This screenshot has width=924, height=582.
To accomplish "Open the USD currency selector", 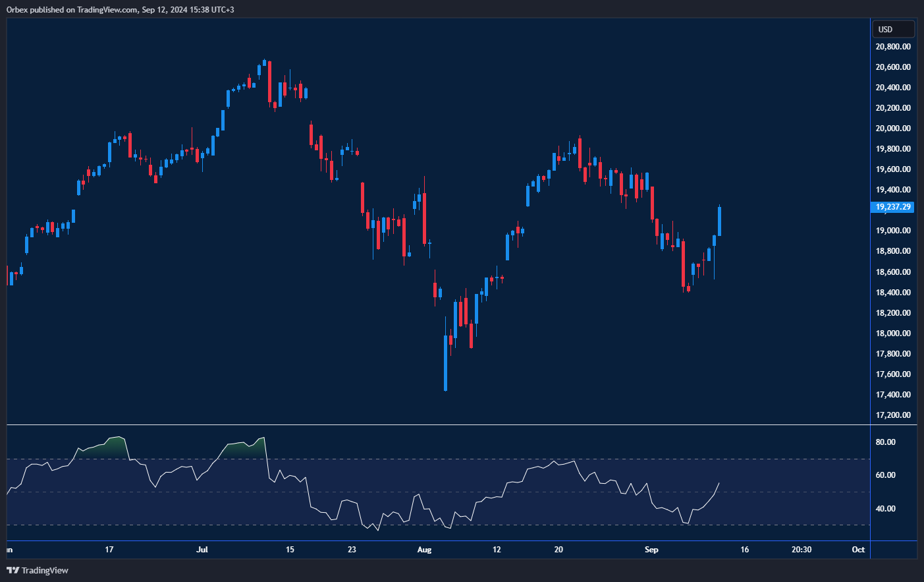I will [x=893, y=29].
